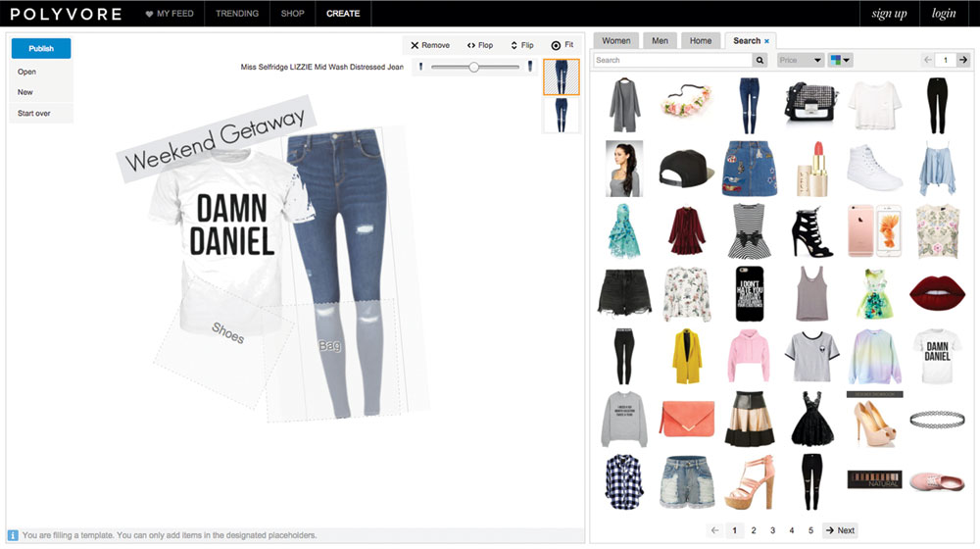The height and width of the screenshot is (549, 980).
Task: Close the Search tab with x
Action: (767, 41)
